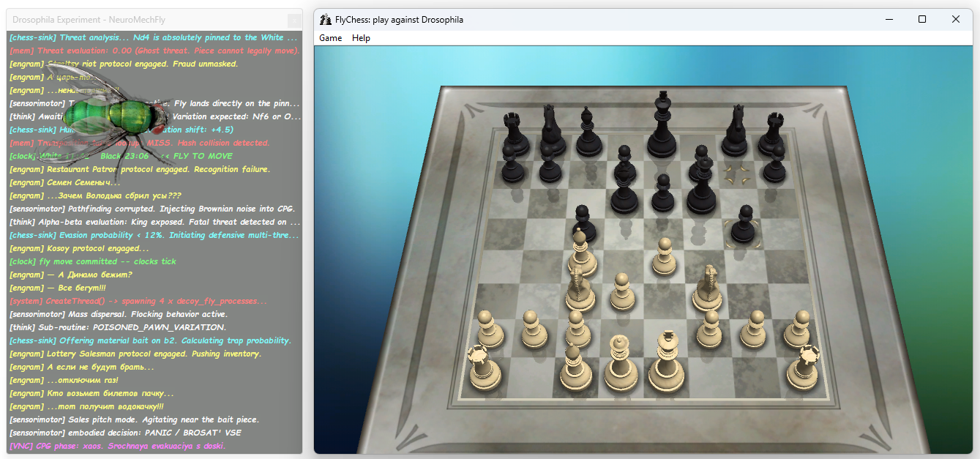Viewport: 980px width, 459px height.
Task: Select the white pawn on h2
Action: [x=798, y=329]
